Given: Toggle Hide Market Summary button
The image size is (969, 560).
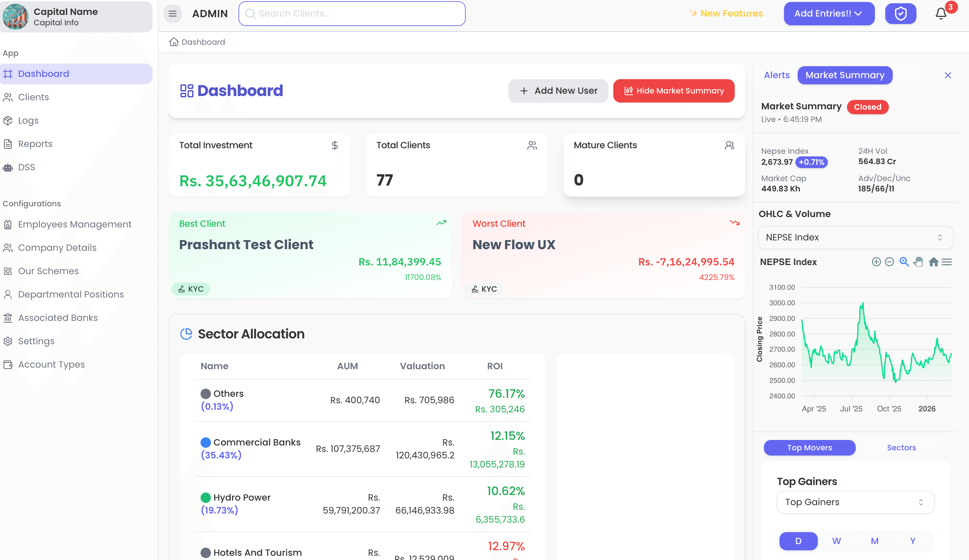Looking at the screenshot, I should 674,91.
